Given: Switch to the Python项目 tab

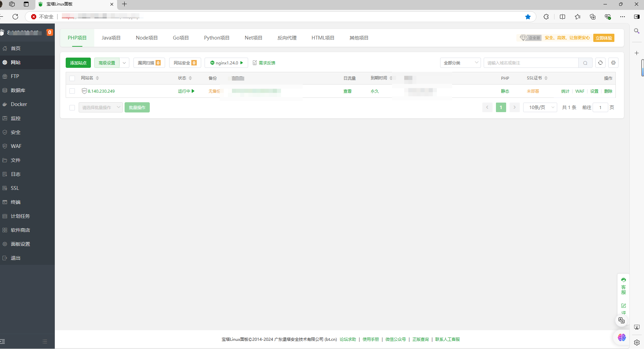Looking at the screenshot, I should [217, 38].
